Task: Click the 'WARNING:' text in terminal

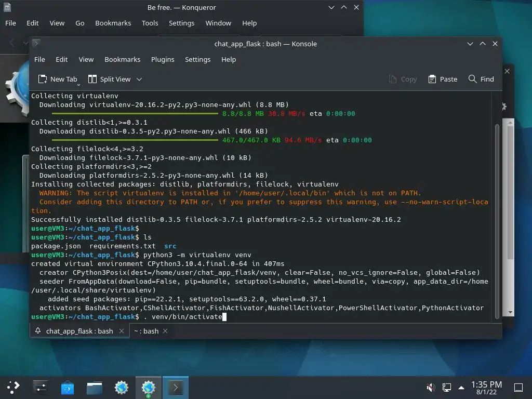Action: [56, 193]
